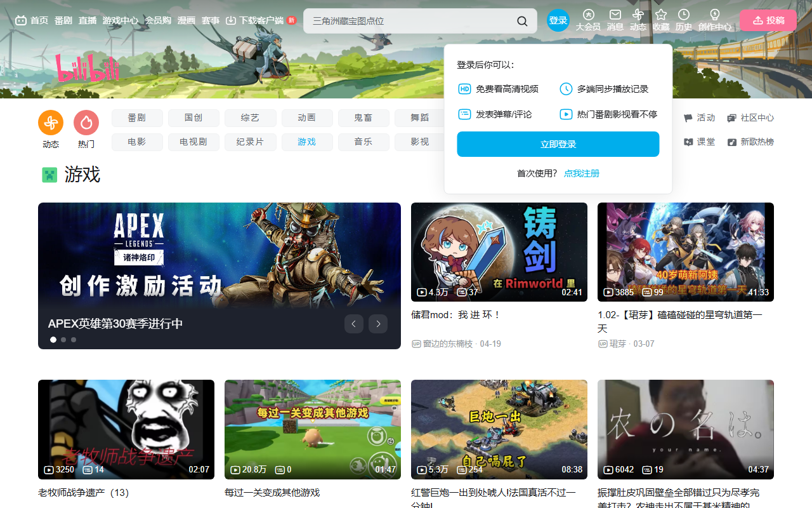Click the uploader icon beside 珺芽
The height and width of the screenshot is (508, 812).
[603, 344]
